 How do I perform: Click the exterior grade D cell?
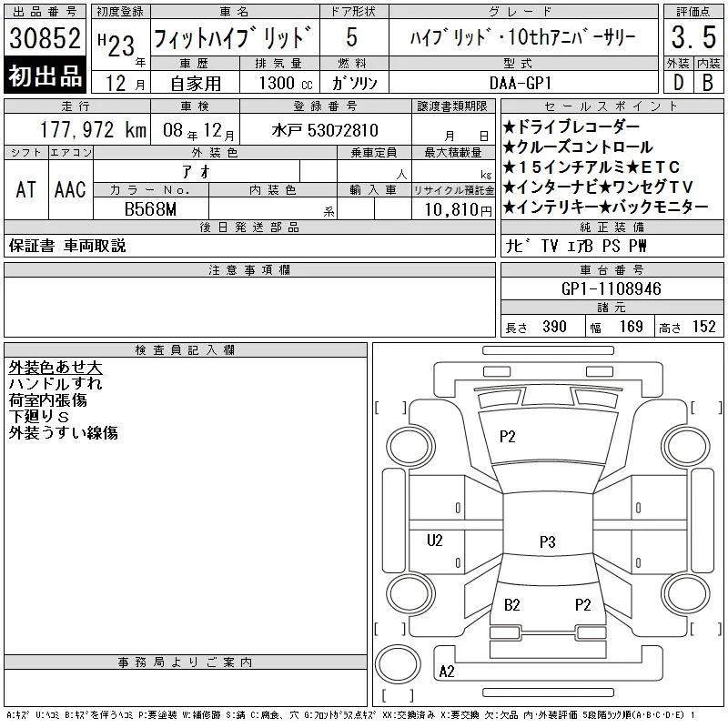(678, 83)
